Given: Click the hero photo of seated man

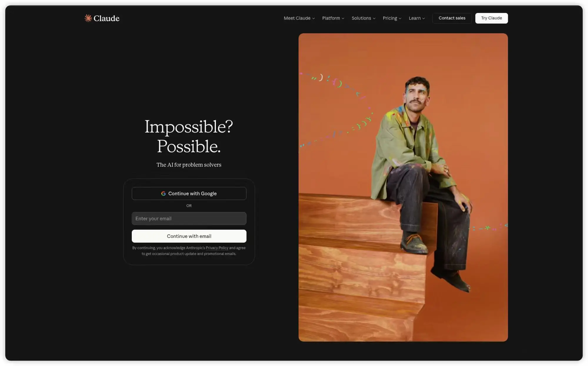Looking at the screenshot, I should tap(403, 187).
